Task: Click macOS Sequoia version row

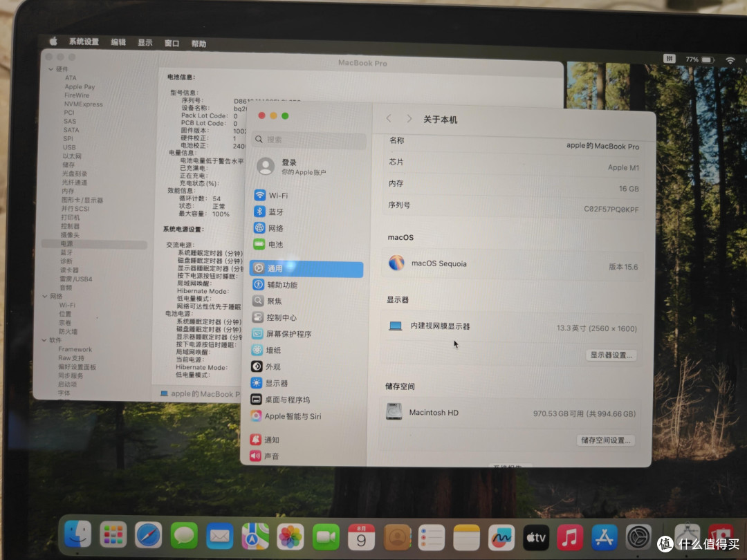Action: (513, 264)
